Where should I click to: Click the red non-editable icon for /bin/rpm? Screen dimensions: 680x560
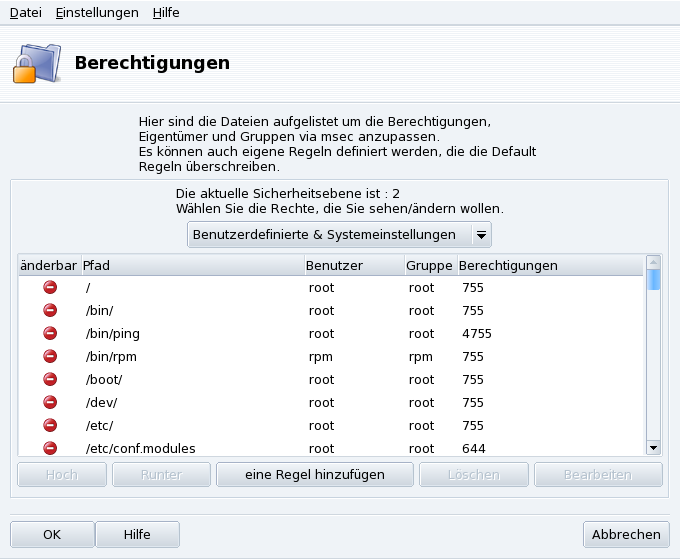tap(50, 356)
